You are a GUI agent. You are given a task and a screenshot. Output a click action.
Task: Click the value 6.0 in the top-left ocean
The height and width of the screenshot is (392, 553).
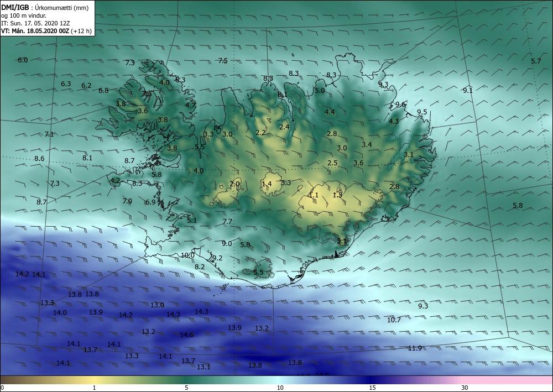pos(23,60)
